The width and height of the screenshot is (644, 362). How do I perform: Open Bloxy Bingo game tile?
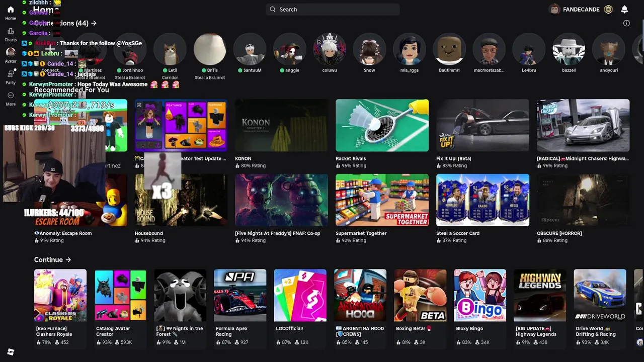480,295
